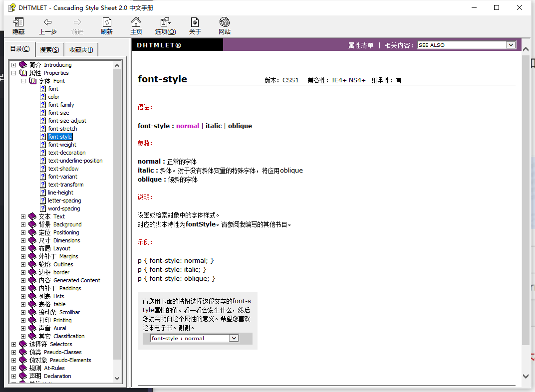Switch to the 搜索(S) search tab
This screenshot has width=535, height=392.
pos(49,50)
